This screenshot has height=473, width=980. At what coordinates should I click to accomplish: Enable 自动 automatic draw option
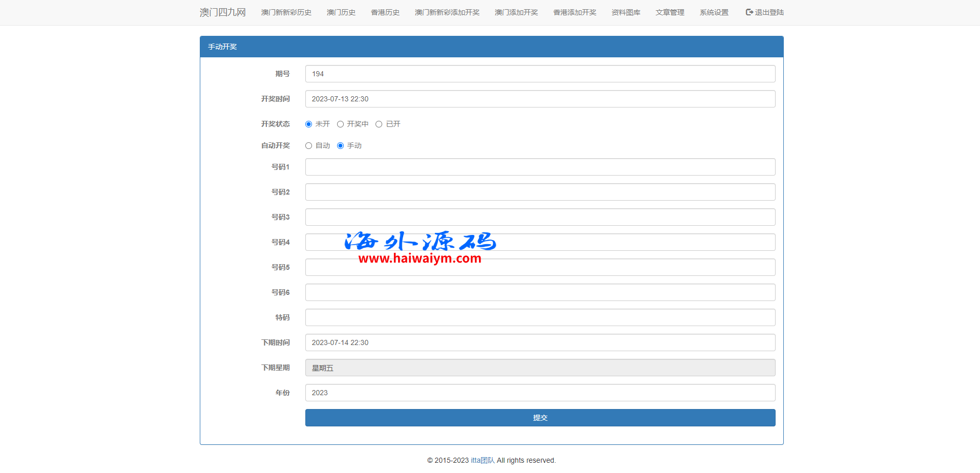tap(308, 146)
